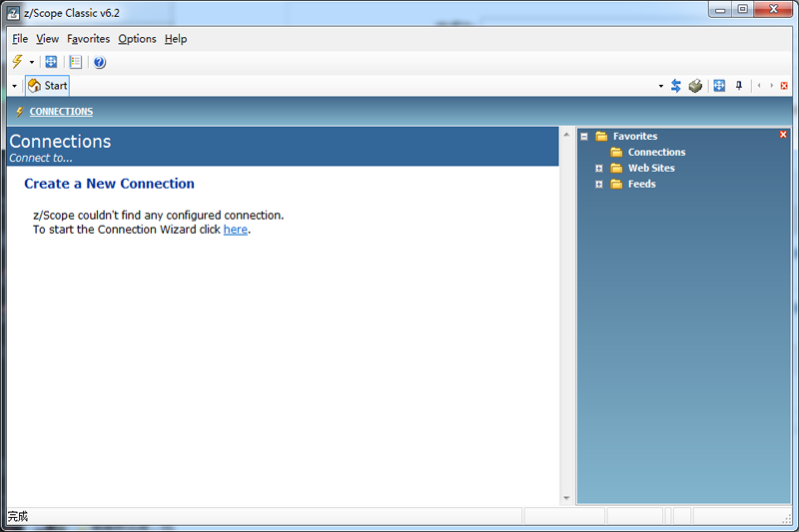799x532 pixels.
Task: Open the File menu
Action: click(20, 39)
